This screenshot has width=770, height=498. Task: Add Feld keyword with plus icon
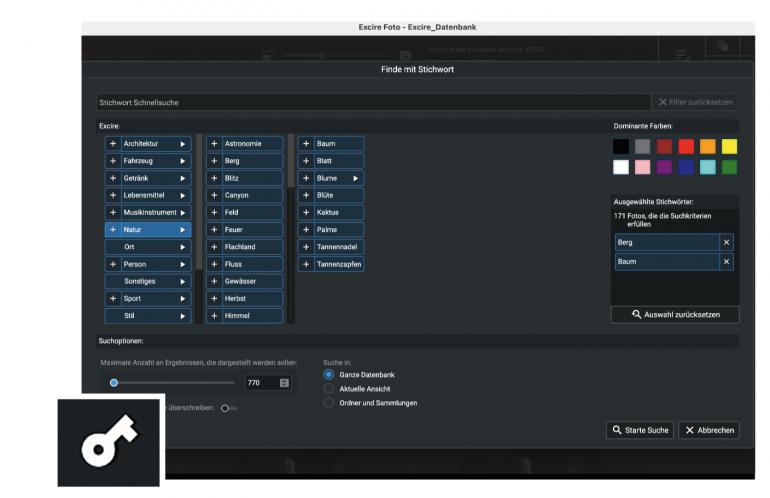(x=214, y=213)
